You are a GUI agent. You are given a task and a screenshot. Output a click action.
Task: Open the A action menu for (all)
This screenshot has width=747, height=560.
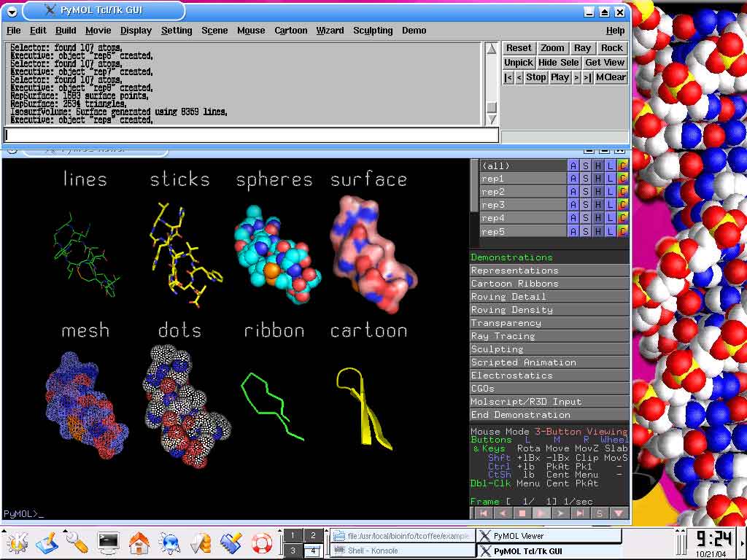(573, 166)
